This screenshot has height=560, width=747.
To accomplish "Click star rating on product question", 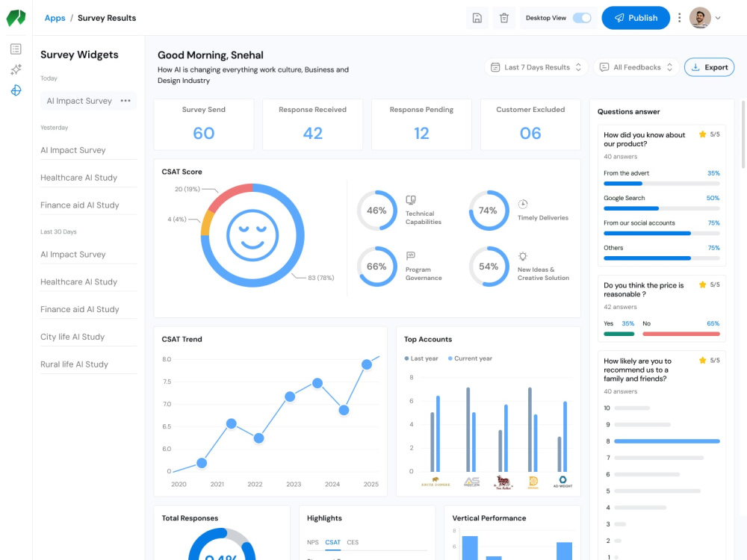I will pos(702,134).
